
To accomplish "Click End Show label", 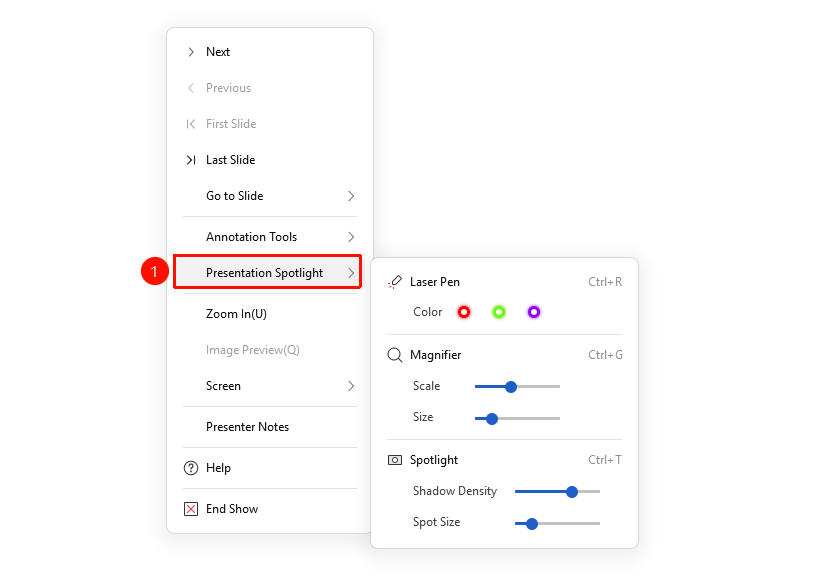I will tap(232, 509).
